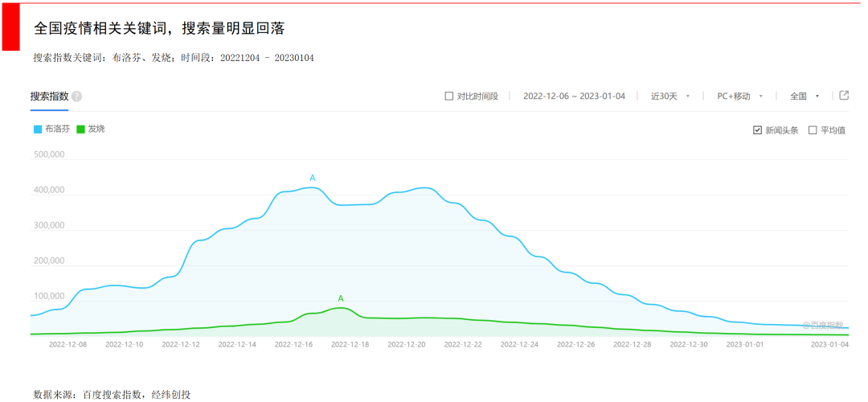Click the export icon at top right

[x=844, y=96]
